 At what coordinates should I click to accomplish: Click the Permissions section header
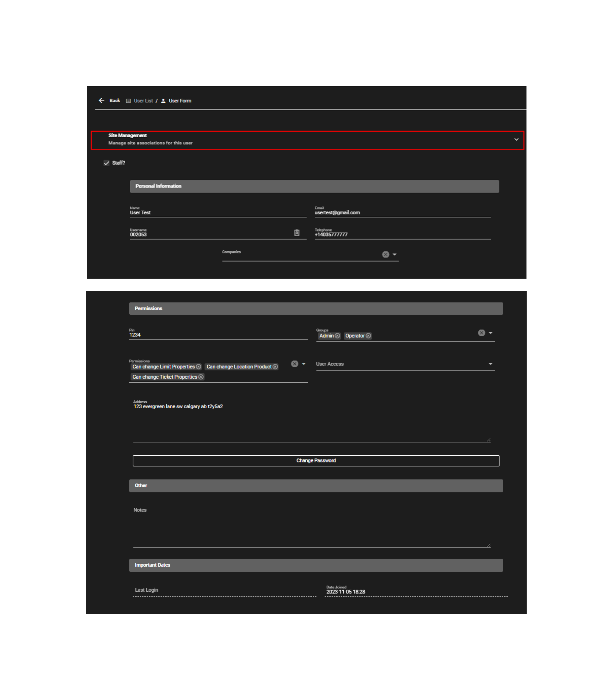coord(316,309)
